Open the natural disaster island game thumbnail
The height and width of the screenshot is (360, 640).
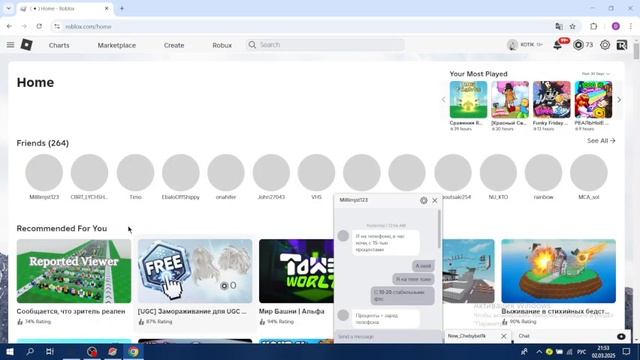[559, 271]
